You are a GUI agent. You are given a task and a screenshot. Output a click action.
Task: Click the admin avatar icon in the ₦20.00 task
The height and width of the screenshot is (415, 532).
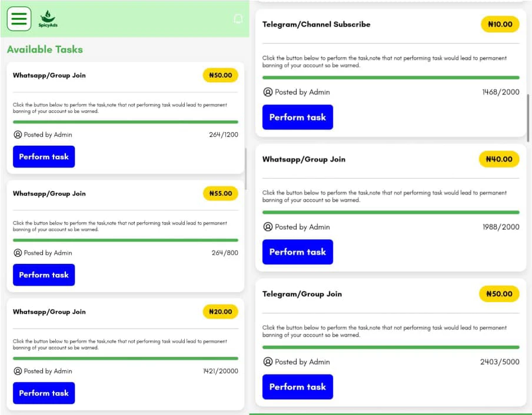(x=18, y=371)
